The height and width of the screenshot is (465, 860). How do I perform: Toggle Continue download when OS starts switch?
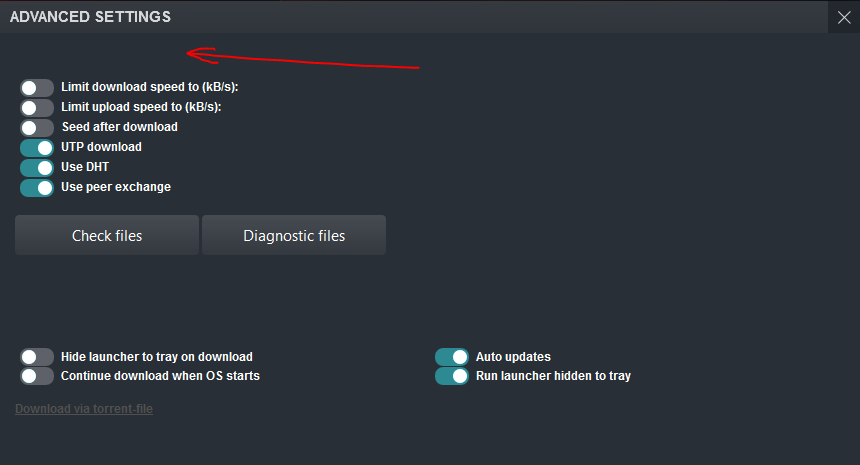pyautogui.click(x=37, y=376)
